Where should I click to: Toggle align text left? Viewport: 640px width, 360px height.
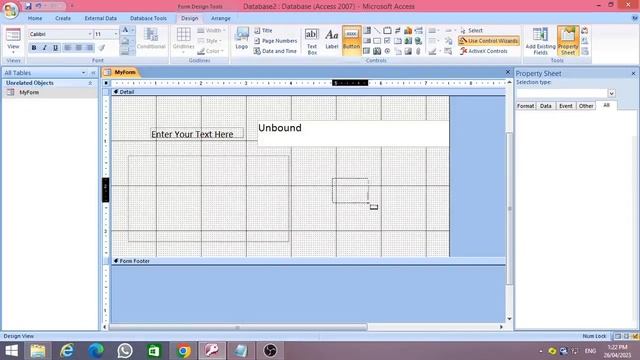point(68,48)
